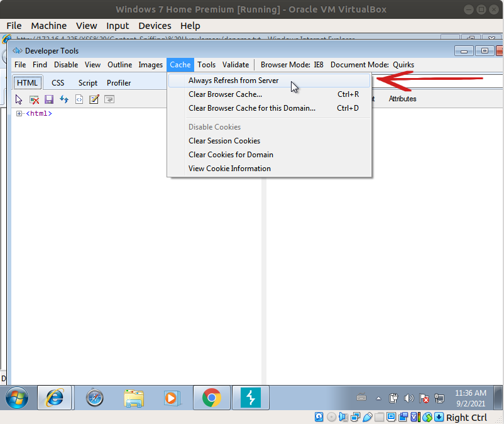Click the power plug tray icon
This screenshot has width=504, height=424.
click(393, 398)
